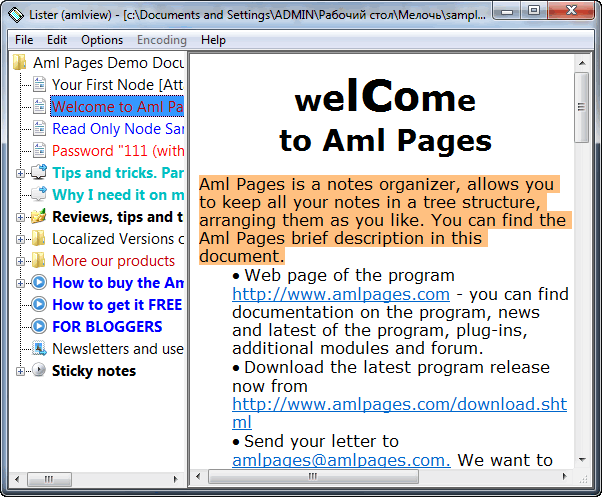The height and width of the screenshot is (497, 602).
Task: Select the Why I need it node text
Action: pos(117,195)
